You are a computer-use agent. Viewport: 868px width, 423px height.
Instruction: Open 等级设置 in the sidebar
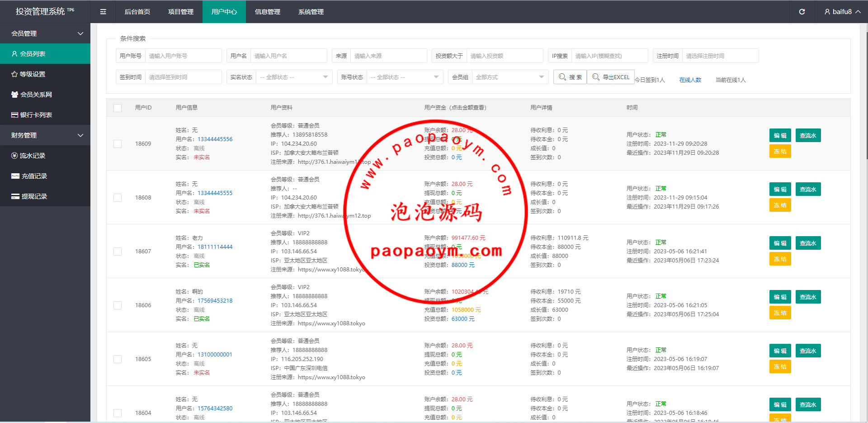click(45, 74)
